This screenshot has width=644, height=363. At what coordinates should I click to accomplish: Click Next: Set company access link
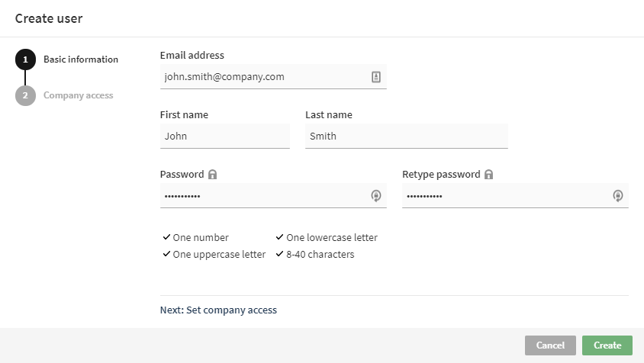[x=218, y=310]
